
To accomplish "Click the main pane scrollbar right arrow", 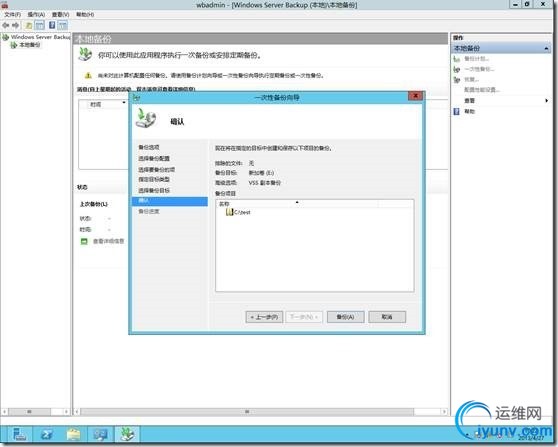I will tap(444, 412).
